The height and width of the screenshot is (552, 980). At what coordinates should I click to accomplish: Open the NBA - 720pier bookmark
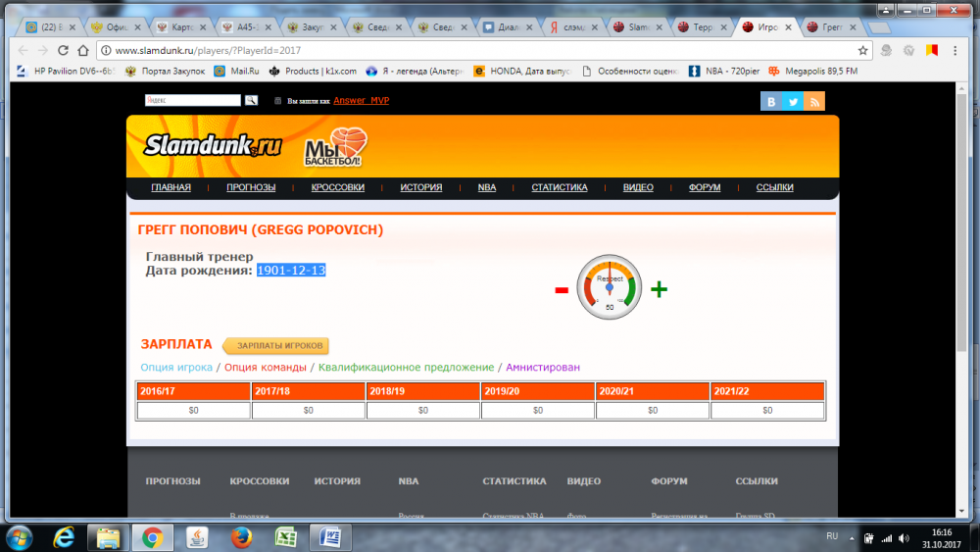tap(724, 71)
